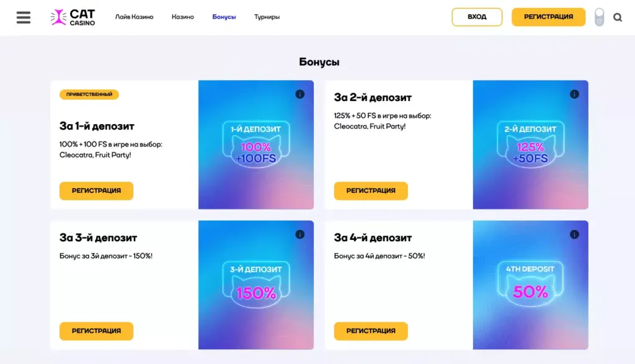Screen dimensions: 635x364
Task: Open the Турниры page
Action: tap(267, 17)
